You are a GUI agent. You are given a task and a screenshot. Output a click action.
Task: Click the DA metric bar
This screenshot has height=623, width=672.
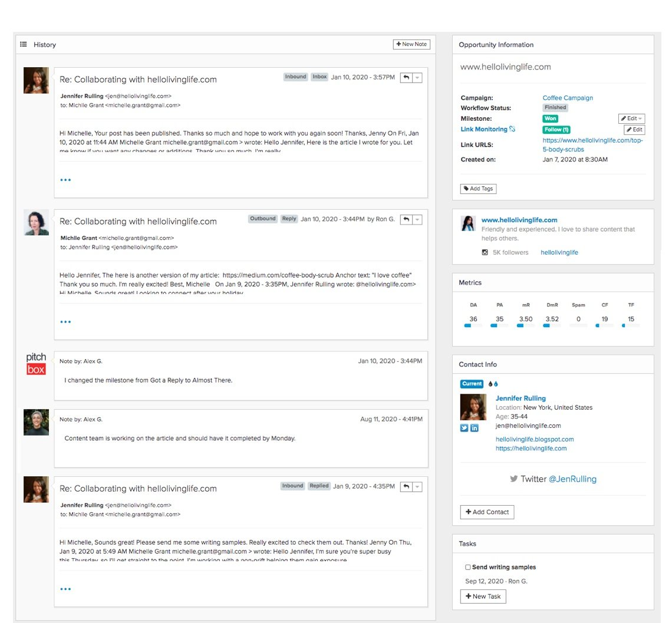pos(473,325)
